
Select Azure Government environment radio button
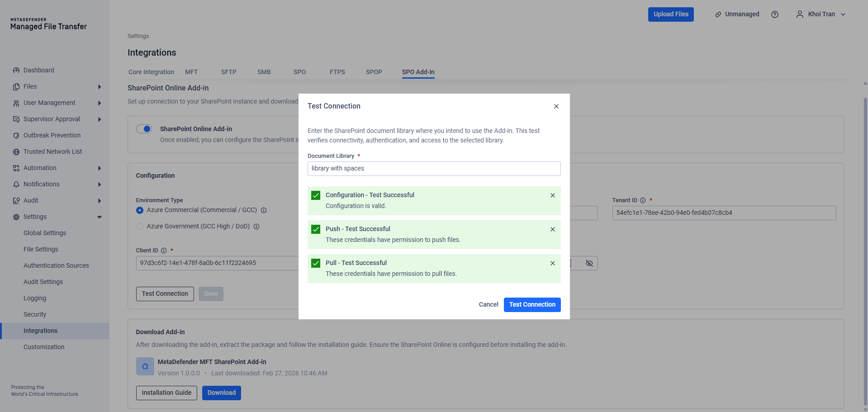(x=140, y=227)
